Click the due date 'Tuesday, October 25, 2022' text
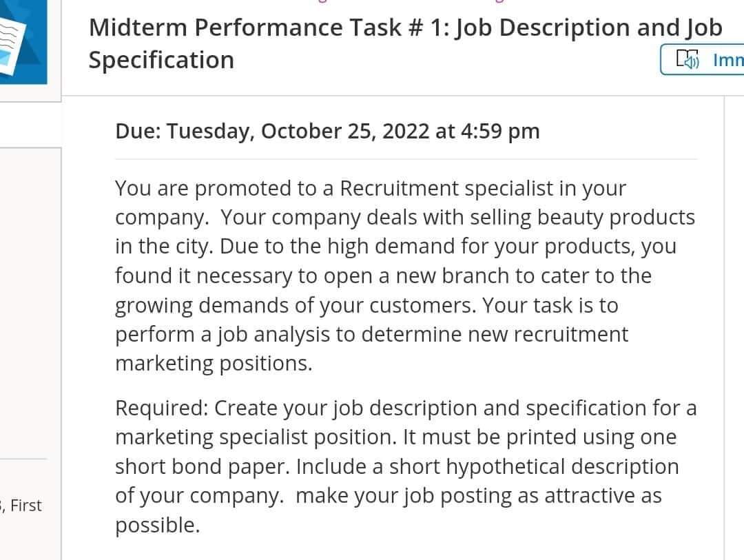Viewport: 744px width, 560px height. pyautogui.click(x=327, y=131)
